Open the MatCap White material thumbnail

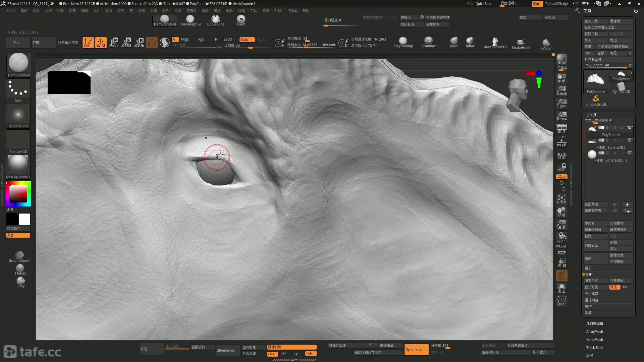pos(18,167)
